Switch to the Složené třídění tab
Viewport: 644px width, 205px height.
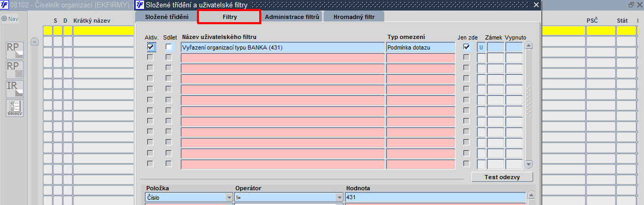pos(166,17)
